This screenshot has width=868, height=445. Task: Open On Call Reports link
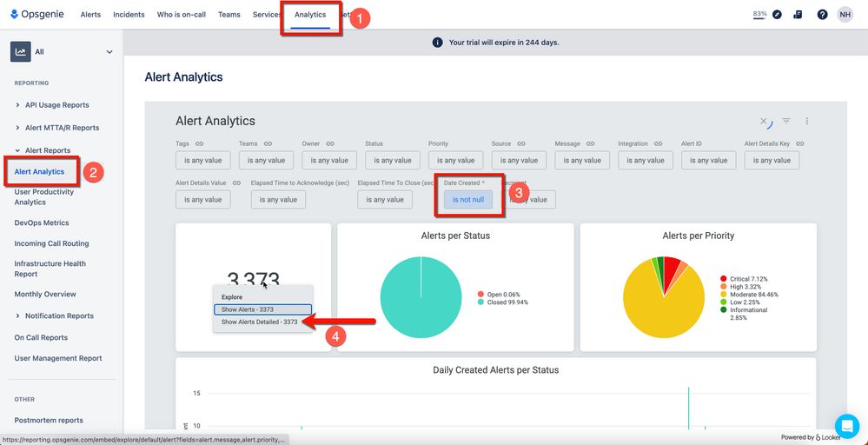click(41, 337)
